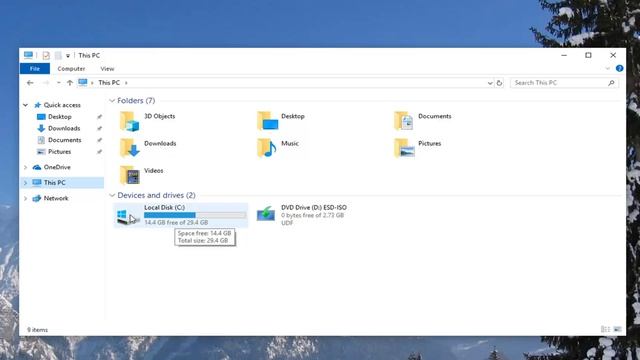Click the "0 bytes free of 2.73 GB" text
Image resolution: width=640 pixels, height=360 pixels.
tap(312, 215)
